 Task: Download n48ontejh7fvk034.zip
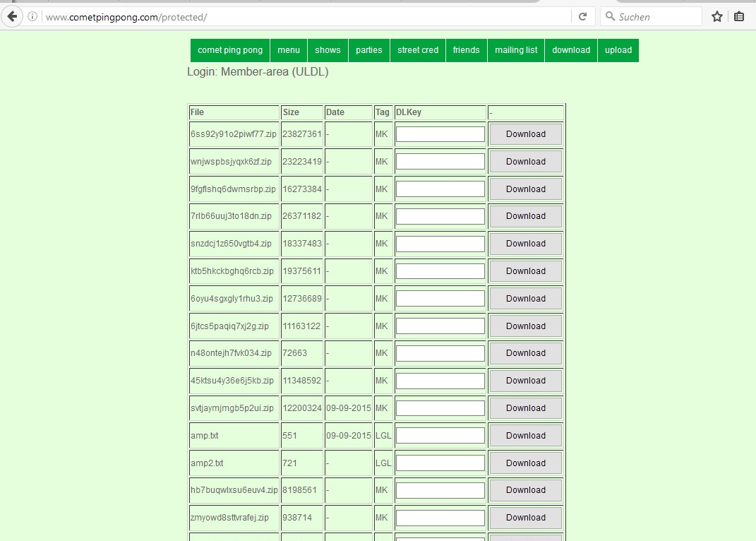click(526, 353)
